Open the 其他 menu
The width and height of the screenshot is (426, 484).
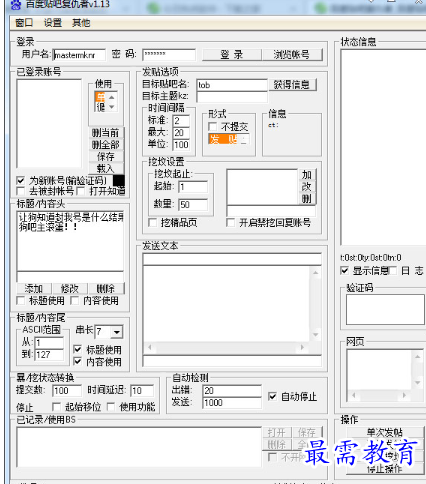point(81,23)
